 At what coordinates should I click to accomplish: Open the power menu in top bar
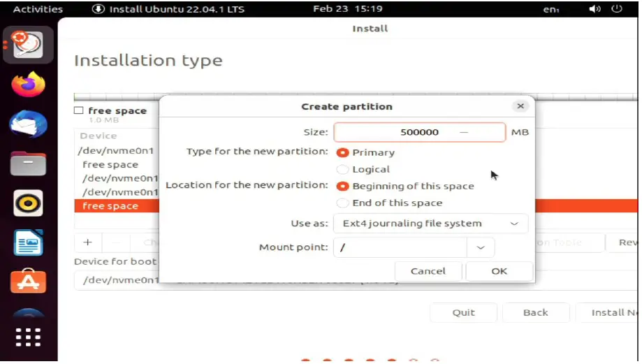click(x=617, y=8)
